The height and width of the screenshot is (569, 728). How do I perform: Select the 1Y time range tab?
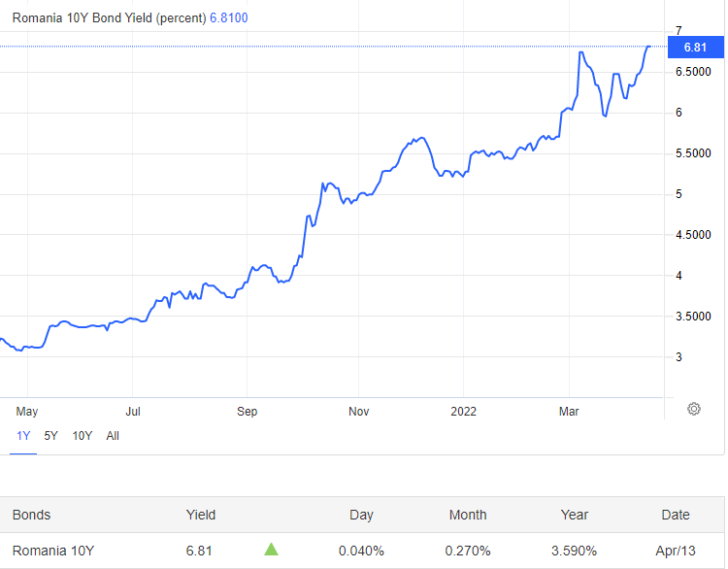pos(23,436)
